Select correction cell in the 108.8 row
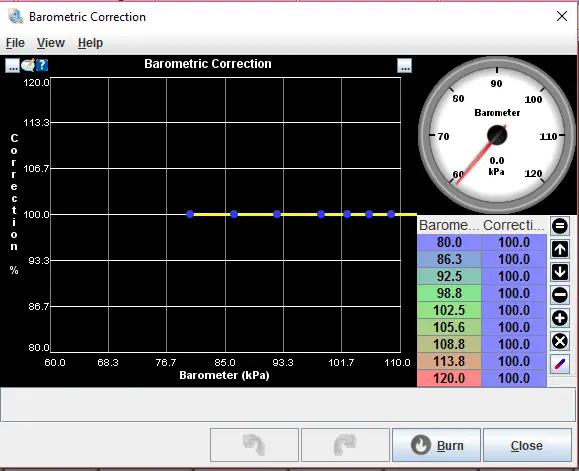 pyautogui.click(x=514, y=344)
